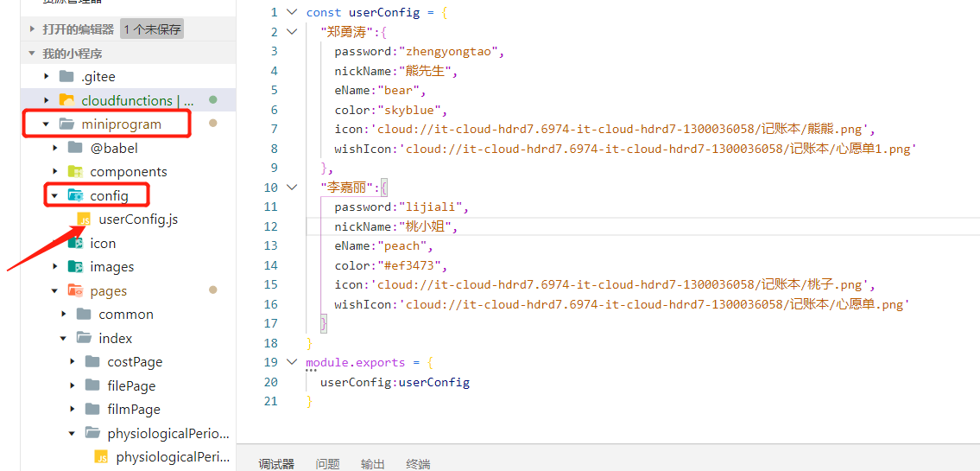Screen dimensions: 980x471
Task: Switch to the 输出 tab
Action: pos(372,464)
